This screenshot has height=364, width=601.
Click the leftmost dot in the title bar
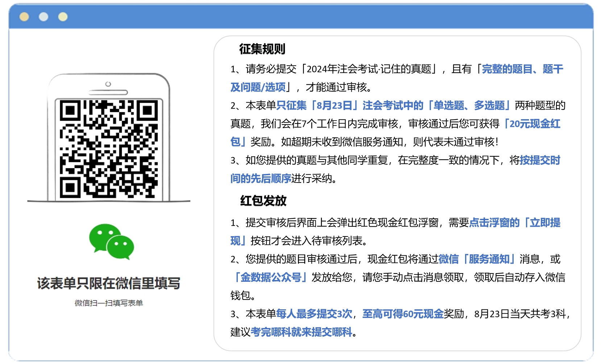click(24, 17)
